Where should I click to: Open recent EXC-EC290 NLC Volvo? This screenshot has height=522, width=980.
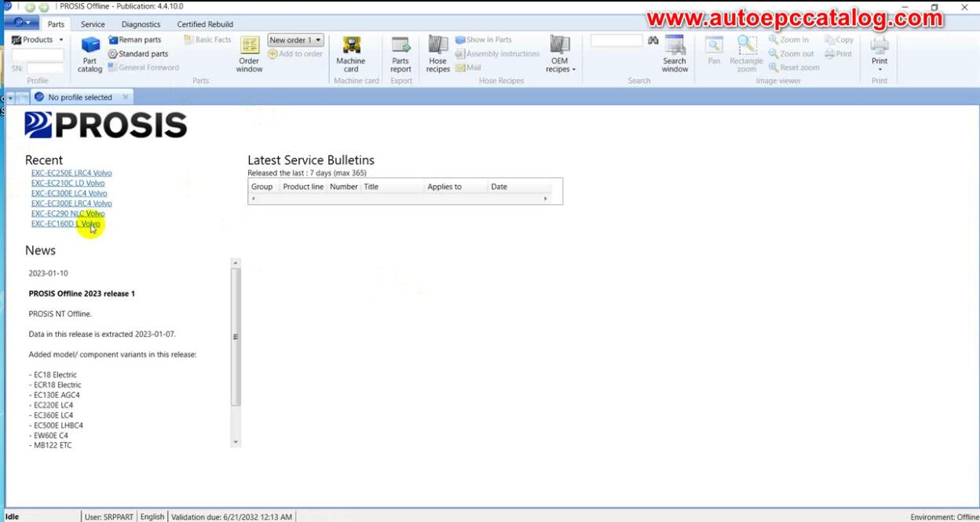point(68,214)
